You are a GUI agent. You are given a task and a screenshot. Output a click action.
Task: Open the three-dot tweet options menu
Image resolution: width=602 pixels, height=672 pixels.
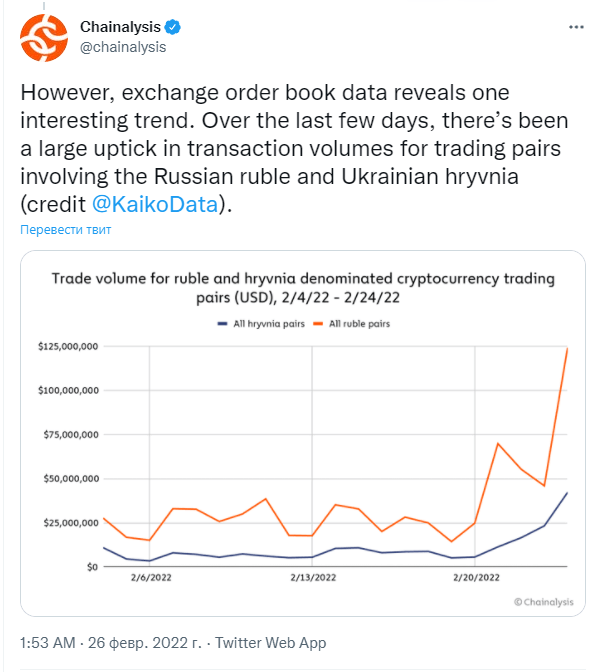coord(576,27)
